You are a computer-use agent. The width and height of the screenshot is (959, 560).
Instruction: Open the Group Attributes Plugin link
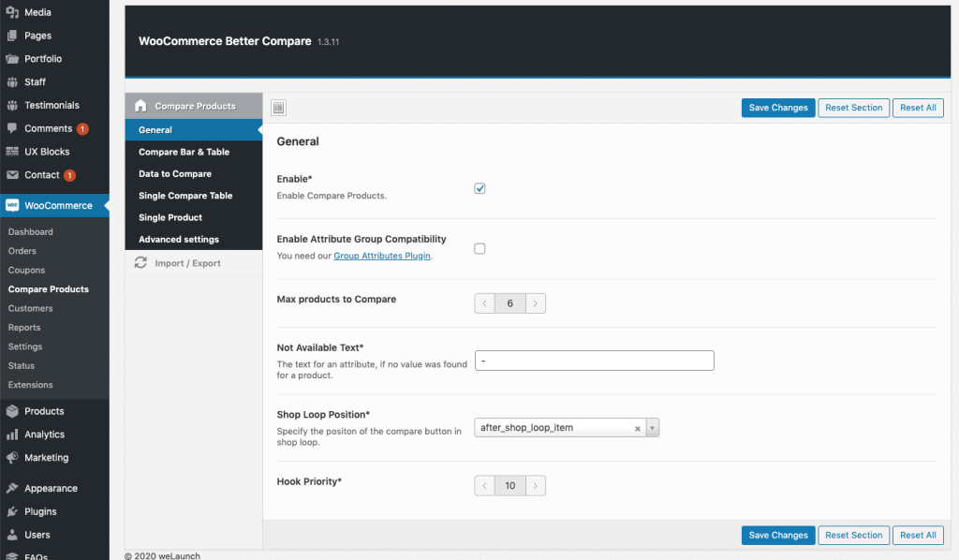coord(382,256)
